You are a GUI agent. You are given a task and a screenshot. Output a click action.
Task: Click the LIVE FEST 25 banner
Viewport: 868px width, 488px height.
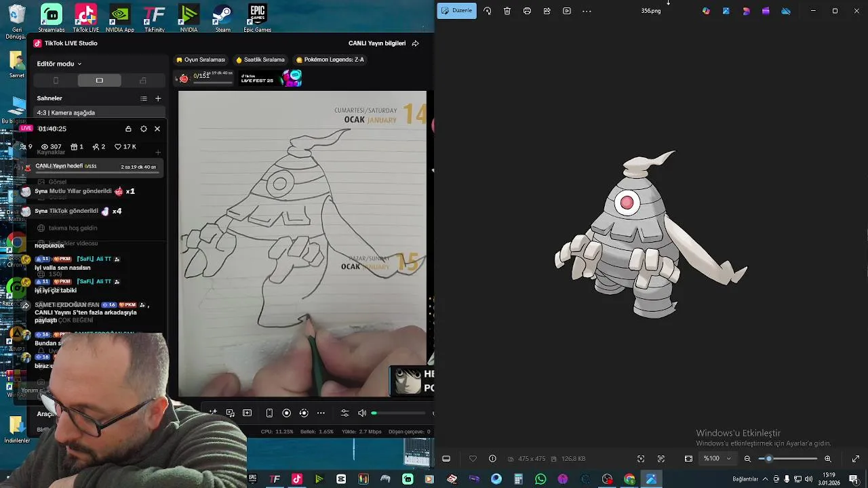tap(271, 79)
